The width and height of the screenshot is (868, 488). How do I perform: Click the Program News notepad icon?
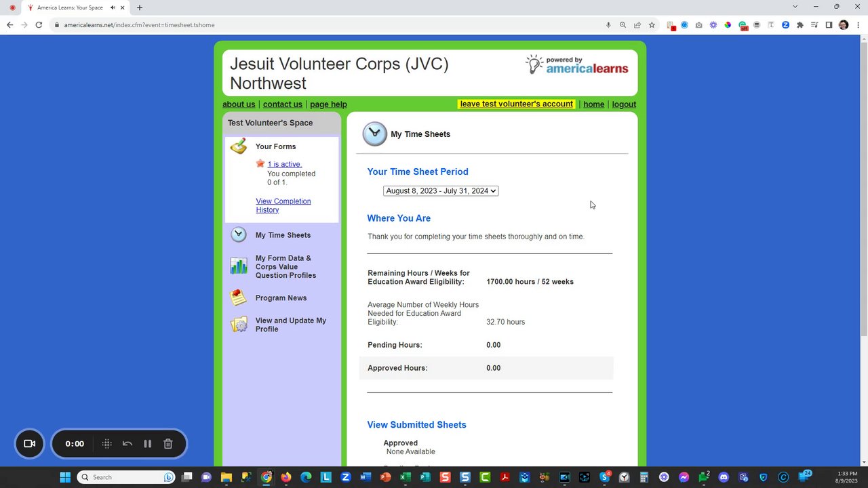(239, 298)
